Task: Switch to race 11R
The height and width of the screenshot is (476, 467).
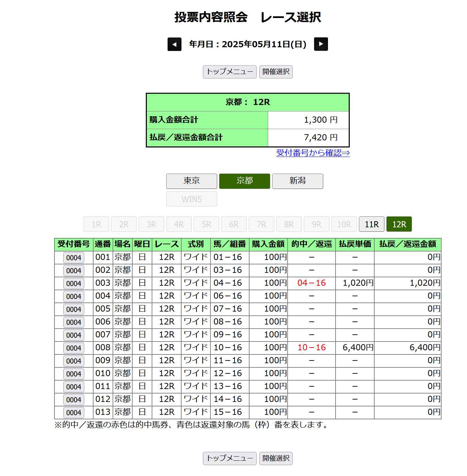Action: (x=371, y=224)
